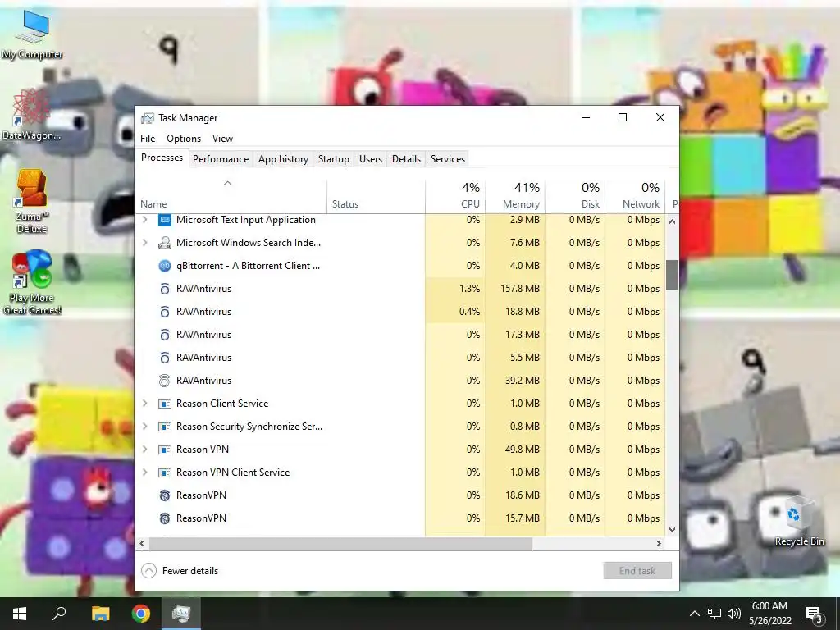
Task: Sort processes by Disk column
Action: 575,196
